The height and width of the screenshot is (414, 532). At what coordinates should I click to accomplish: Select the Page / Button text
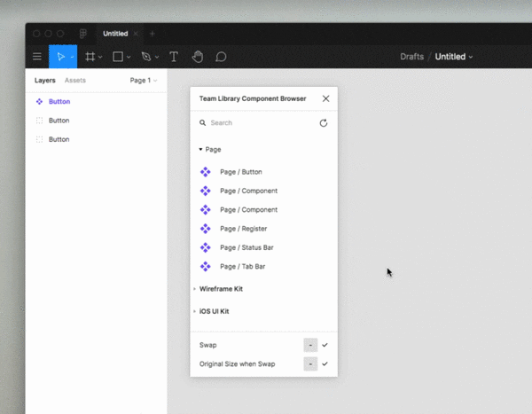241,172
